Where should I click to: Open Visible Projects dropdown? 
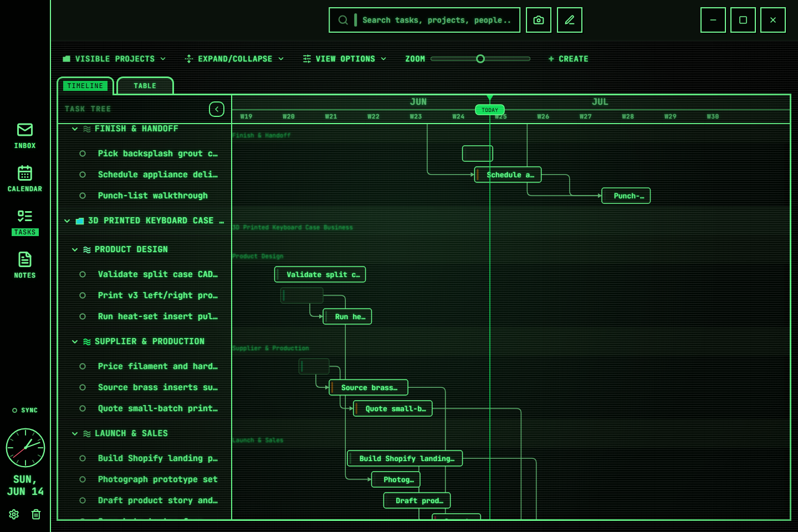point(114,59)
